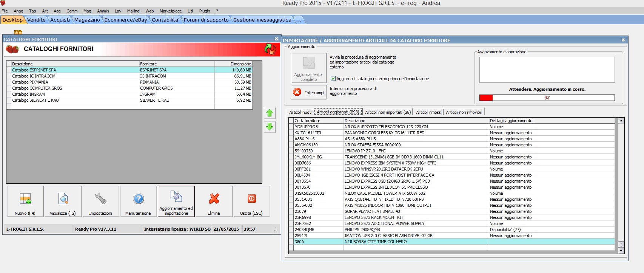
Task: Open Visualizza (F2) catalog viewer
Action: (x=63, y=201)
